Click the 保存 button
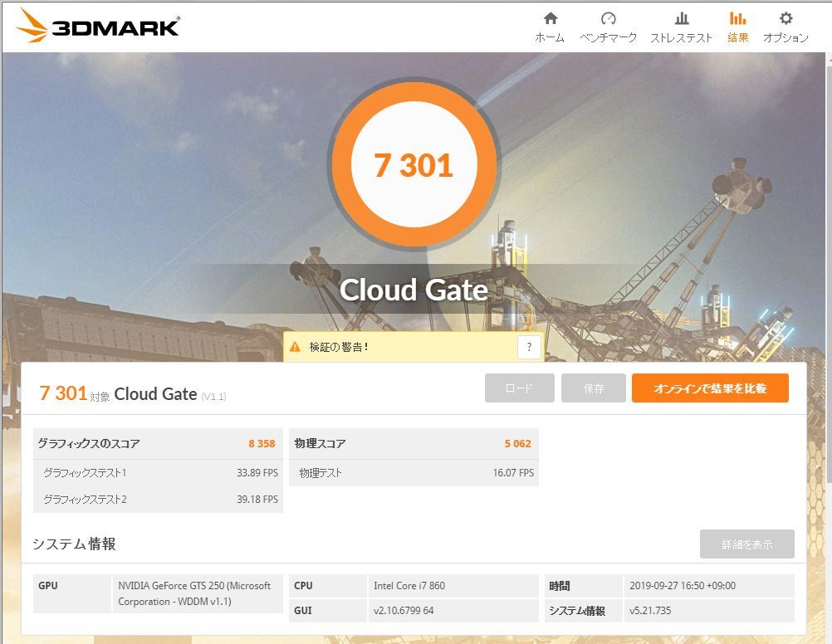This screenshot has height=644, width=832. 593,388
